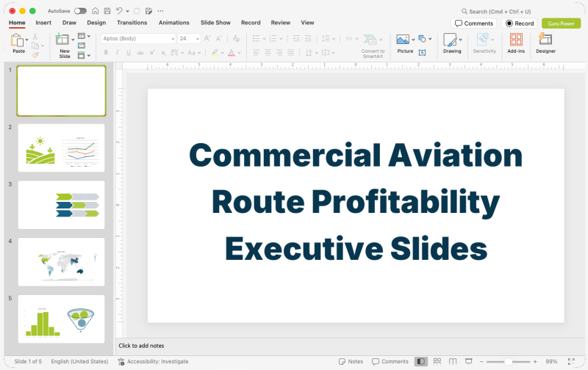Open the Design tab

point(96,23)
